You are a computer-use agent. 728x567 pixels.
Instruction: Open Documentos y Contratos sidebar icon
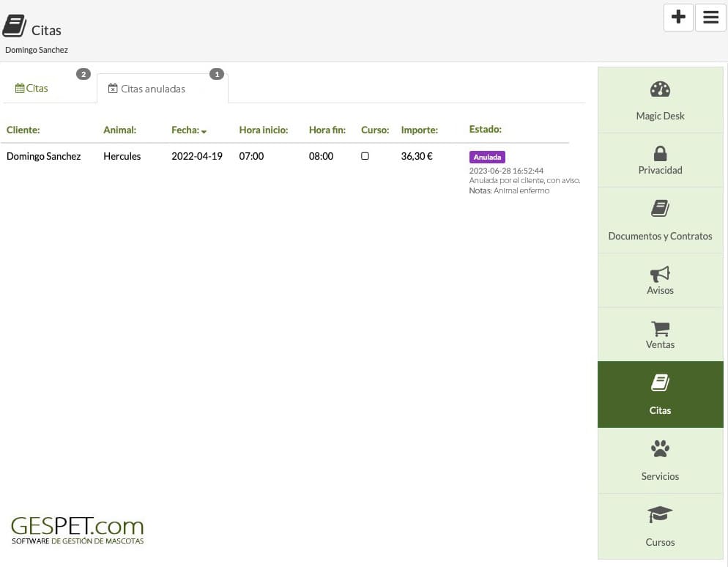[x=660, y=209]
